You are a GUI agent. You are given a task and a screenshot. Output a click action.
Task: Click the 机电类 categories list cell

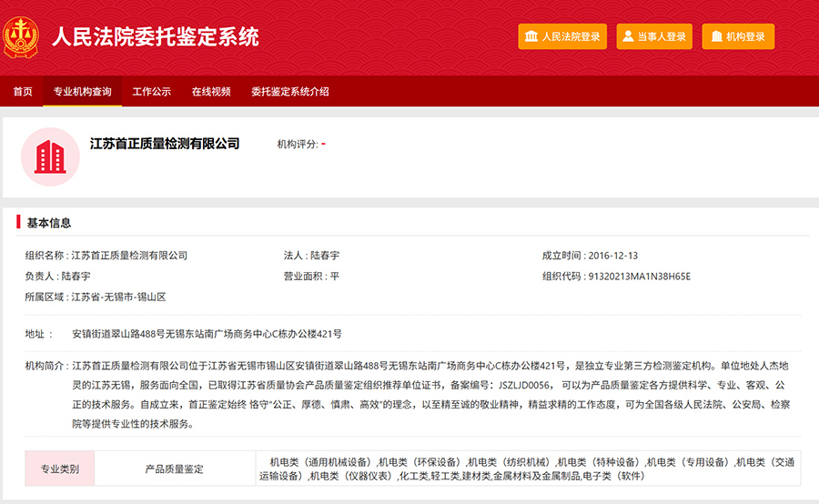[x=528, y=469]
